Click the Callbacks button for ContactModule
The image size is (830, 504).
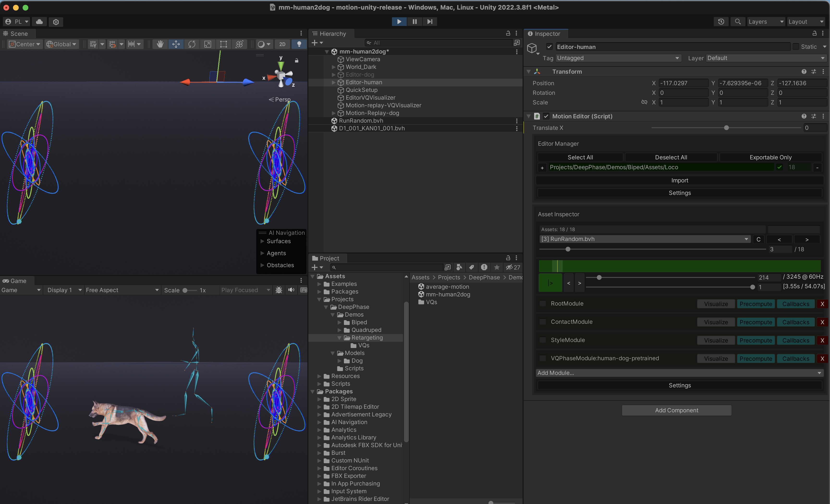coord(795,322)
